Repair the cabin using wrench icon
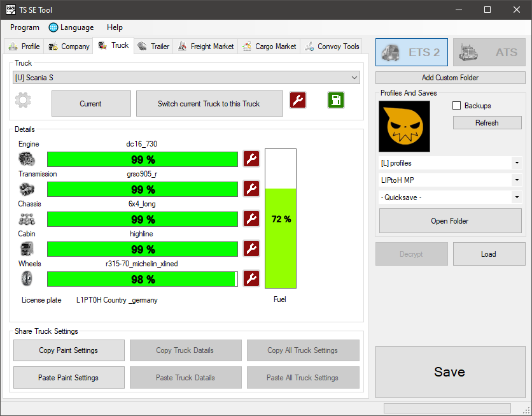532x416 pixels. (x=251, y=249)
